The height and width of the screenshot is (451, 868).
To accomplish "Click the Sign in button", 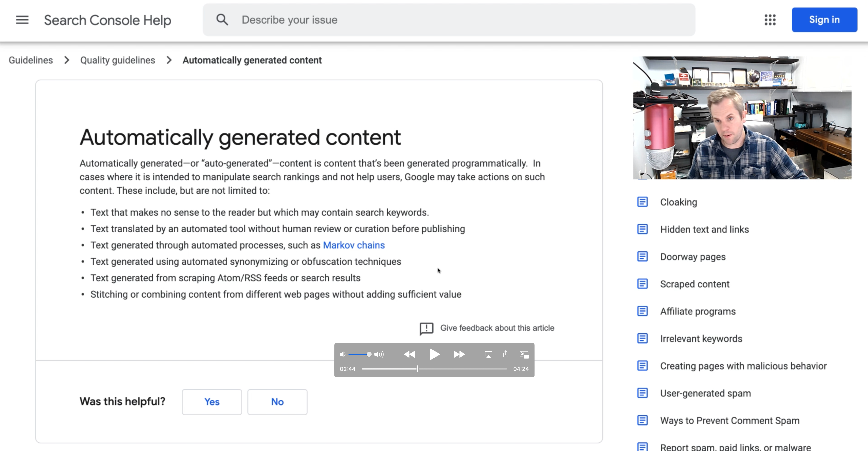I will pos(824,20).
